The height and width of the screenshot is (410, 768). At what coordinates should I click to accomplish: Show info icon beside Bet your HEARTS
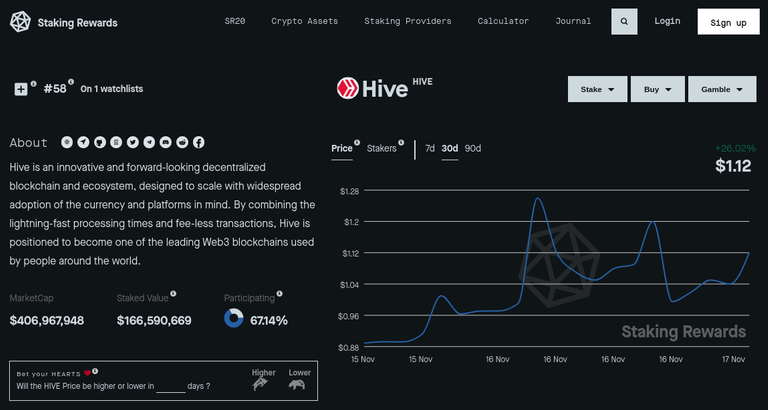[x=95, y=371]
